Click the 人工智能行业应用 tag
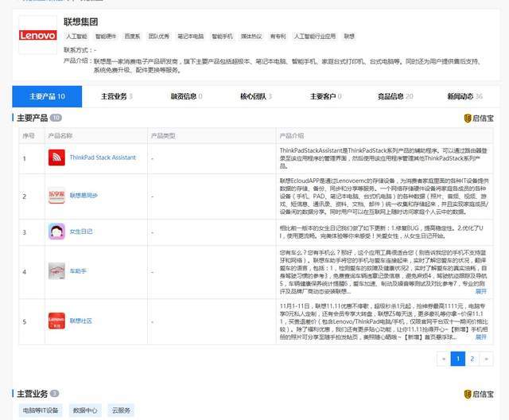 [x=315, y=37]
